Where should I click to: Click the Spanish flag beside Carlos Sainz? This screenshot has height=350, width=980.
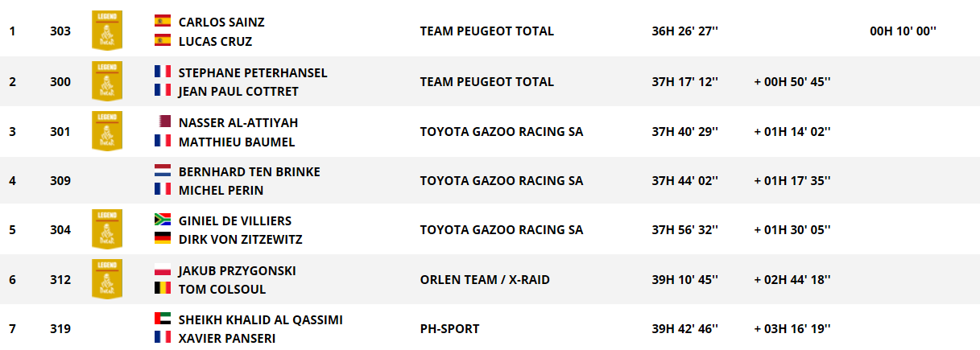tap(163, 22)
